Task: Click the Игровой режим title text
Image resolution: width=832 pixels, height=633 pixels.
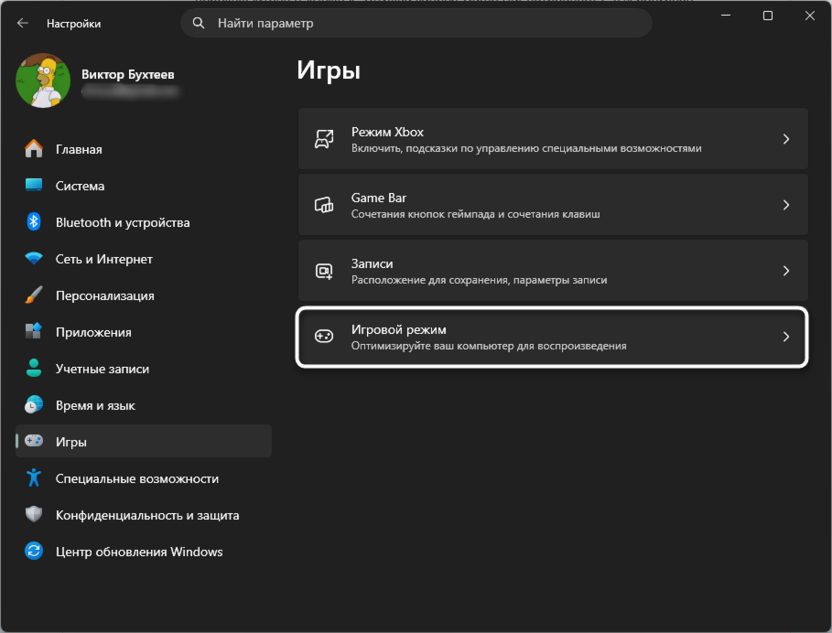Action: click(x=398, y=329)
